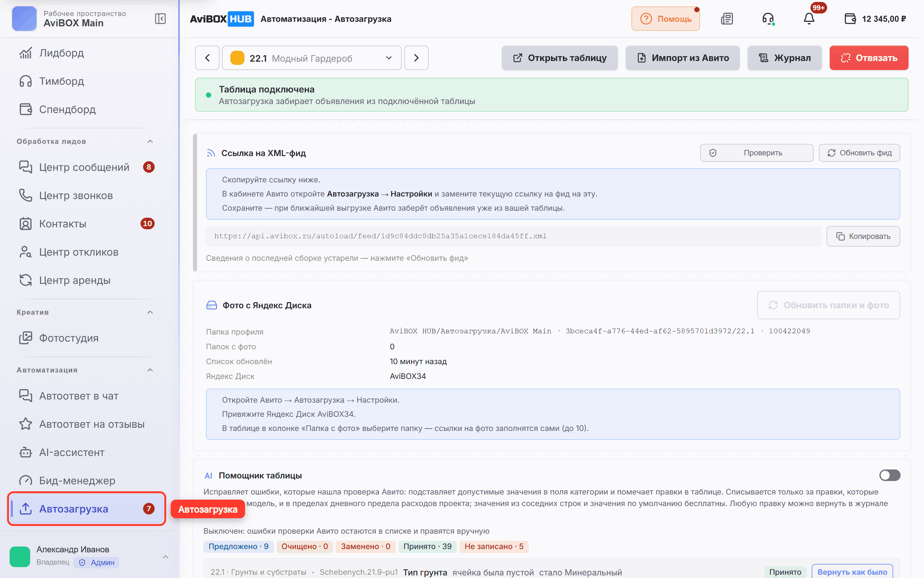Click the Яндекс Диск value AviBOX34
The height and width of the screenshot is (578, 924).
408,376
